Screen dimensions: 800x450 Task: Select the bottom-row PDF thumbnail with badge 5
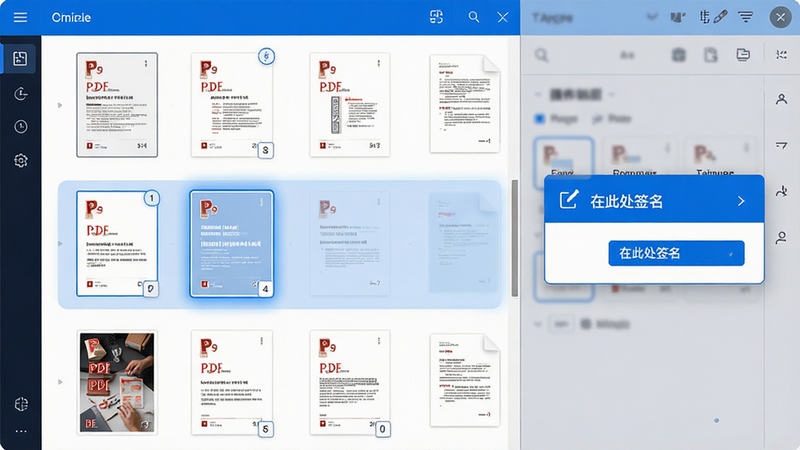(232, 382)
